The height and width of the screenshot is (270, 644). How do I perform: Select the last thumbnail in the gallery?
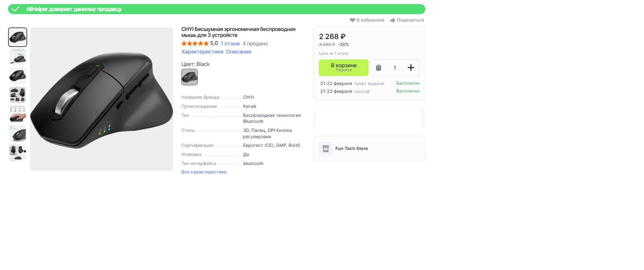[17, 152]
